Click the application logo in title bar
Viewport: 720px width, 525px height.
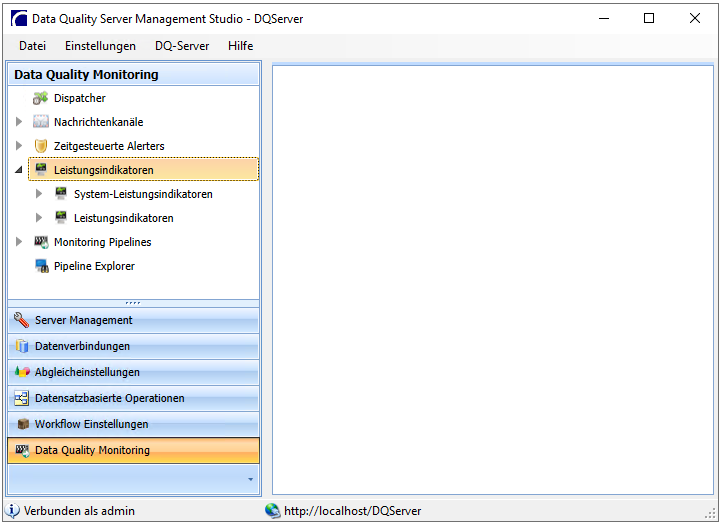point(19,19)
